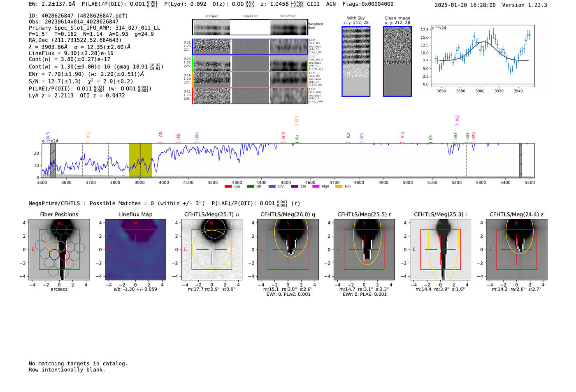Click the green fiber circle in Fiber Positions
The width and height of the screenshot is (576, 392).
coord(60,246)
